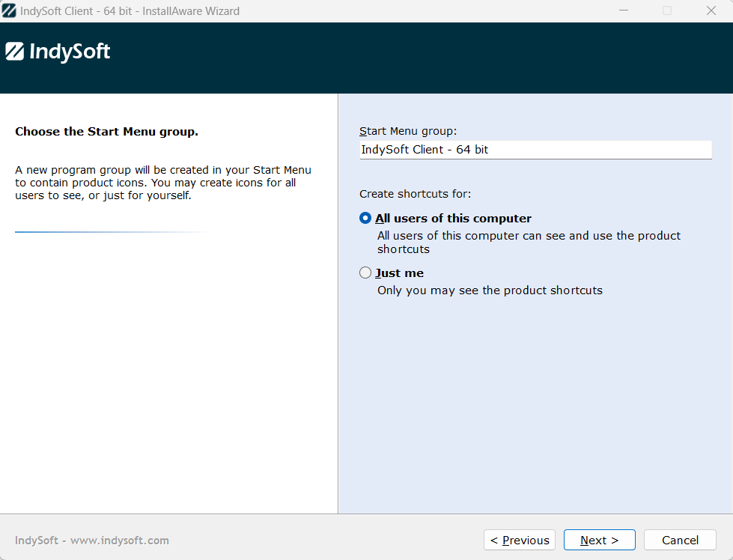Cancel the installation

coord(679,540)
